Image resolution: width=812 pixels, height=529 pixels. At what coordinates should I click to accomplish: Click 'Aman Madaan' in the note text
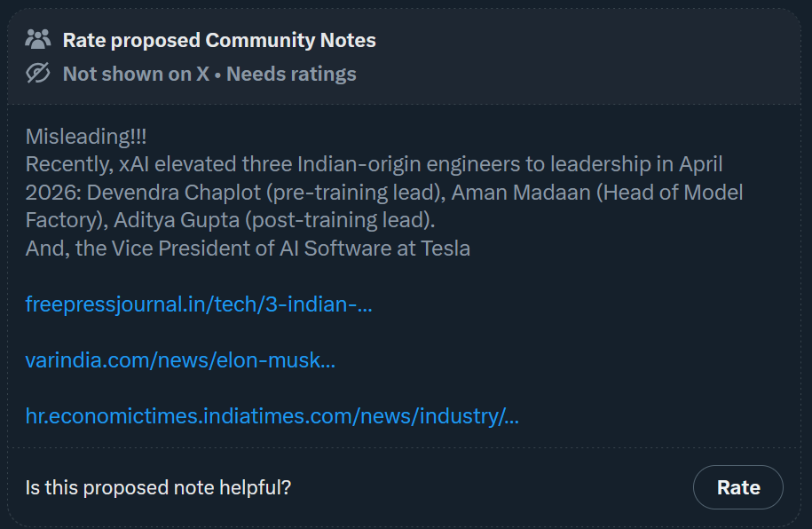pyautogui.click(x=520, y=193)
